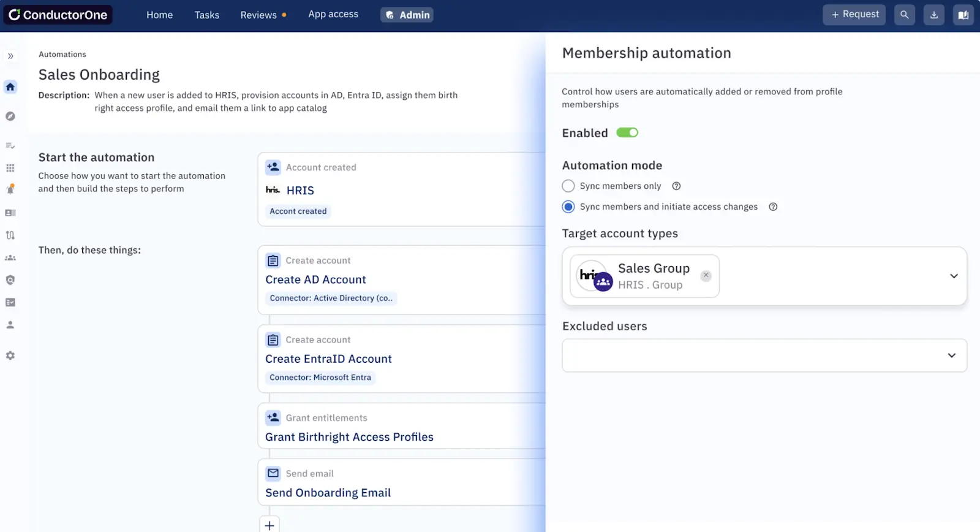Click the Automations breadcrumb link
This screenshot has height=532, width=980.
pos(62,55)
